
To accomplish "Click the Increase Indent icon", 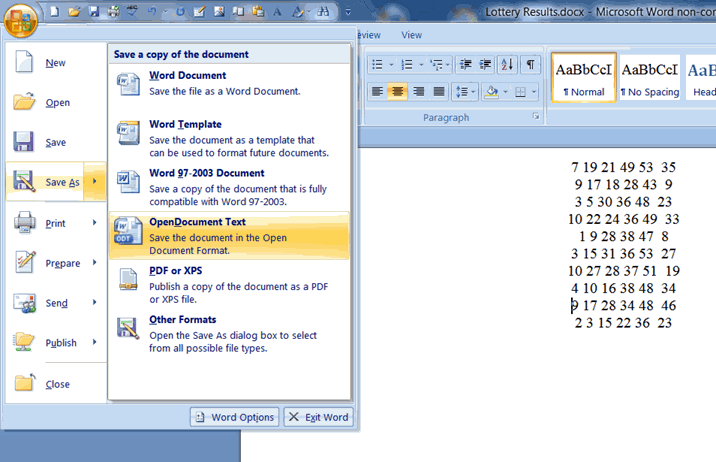I will click(485, 64).
